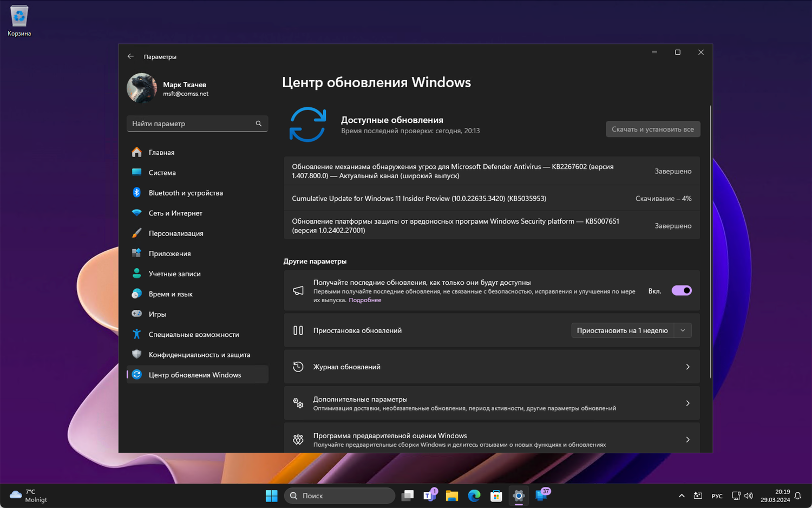Select the Microsoft Defender KB2267602 update row

492,171
